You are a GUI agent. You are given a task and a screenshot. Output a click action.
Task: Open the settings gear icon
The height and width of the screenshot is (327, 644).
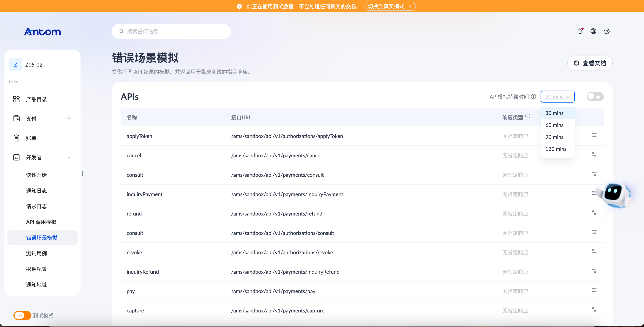tap(607, 31)
